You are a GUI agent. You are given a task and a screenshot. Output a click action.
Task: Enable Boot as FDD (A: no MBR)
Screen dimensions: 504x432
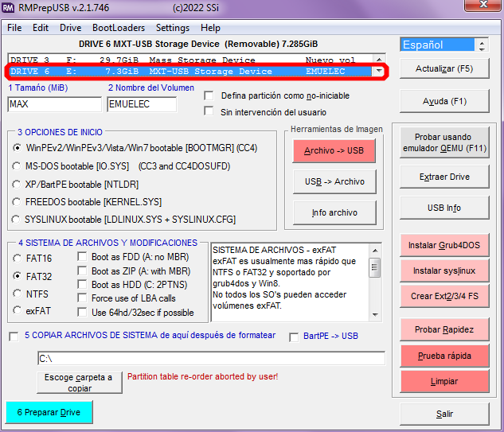82,256
